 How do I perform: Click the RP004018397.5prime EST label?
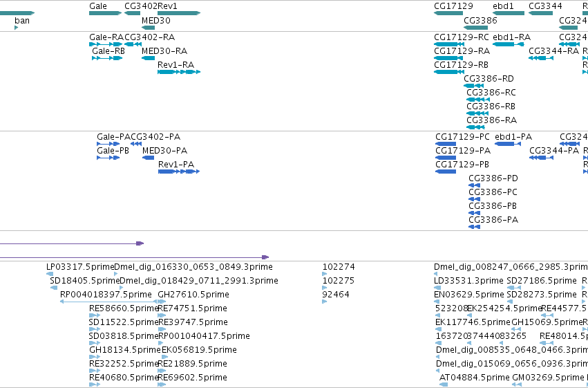pos(106,295)
